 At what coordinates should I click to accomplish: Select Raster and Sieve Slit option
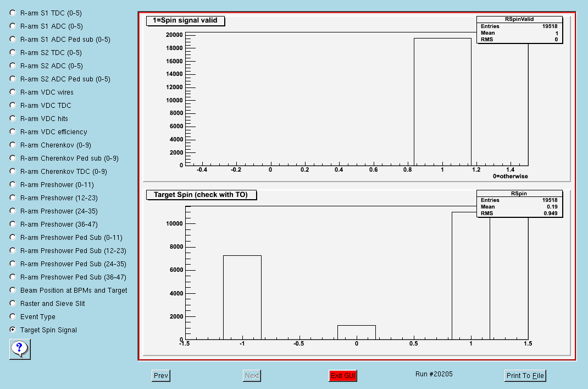tap(13, 303)
